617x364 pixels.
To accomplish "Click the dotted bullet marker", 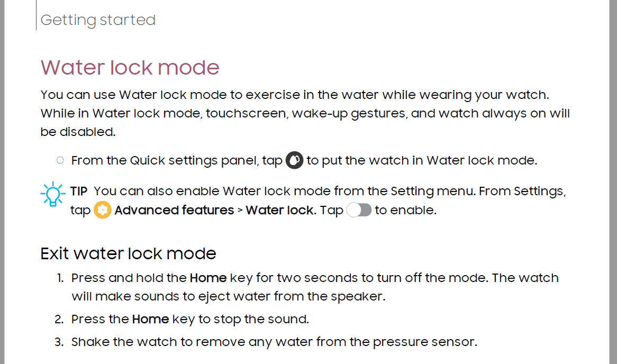I will 60,160.
